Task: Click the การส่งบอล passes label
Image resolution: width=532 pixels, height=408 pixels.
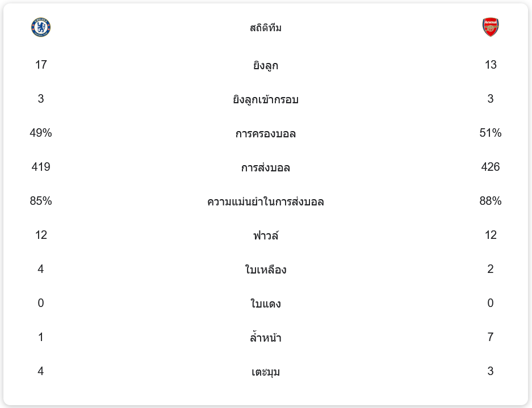Action: pyautogui.click(x=266, y=167)
